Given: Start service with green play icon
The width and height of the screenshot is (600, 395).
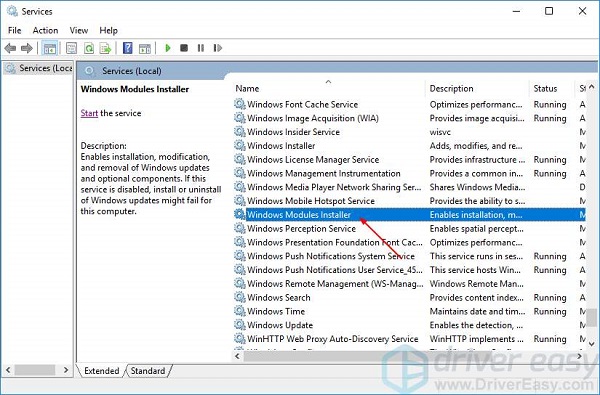Looking at the screenshot, I should coord(168,48).
